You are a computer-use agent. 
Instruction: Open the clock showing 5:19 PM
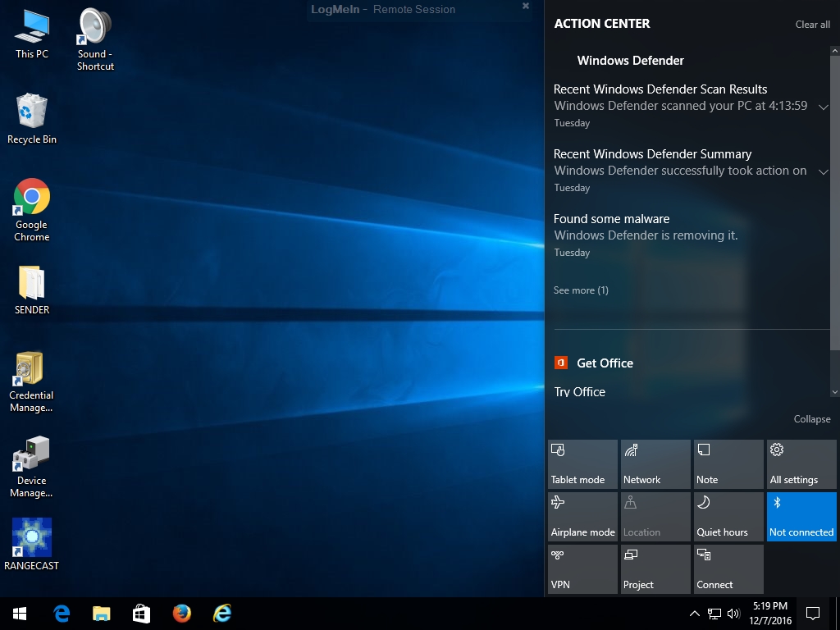(x=769, y=614)
